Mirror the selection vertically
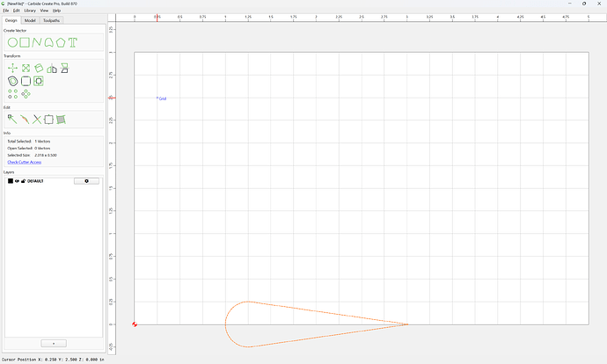Screen dimensions: 607x364 coord(64,69)
